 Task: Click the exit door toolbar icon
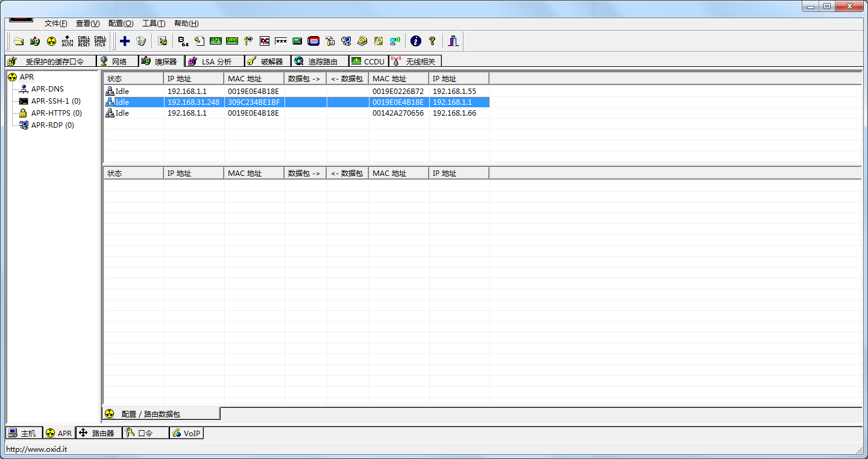453,41
